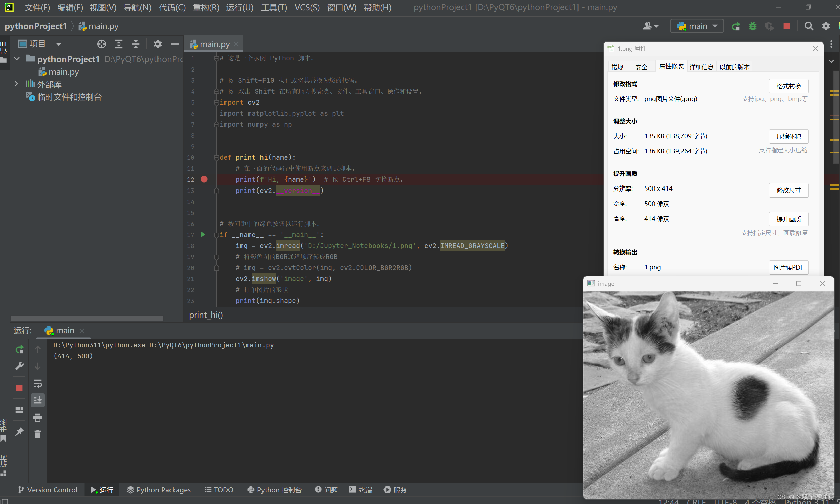The image size is (840, 504).
Task: Expand the 外部库 tree node
Action: (x=16, y=84)
